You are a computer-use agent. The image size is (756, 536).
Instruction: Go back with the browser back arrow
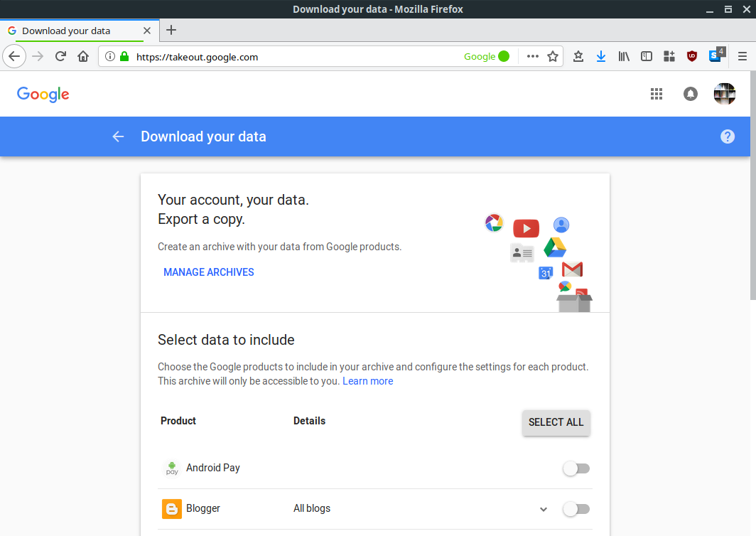point(14,56)
